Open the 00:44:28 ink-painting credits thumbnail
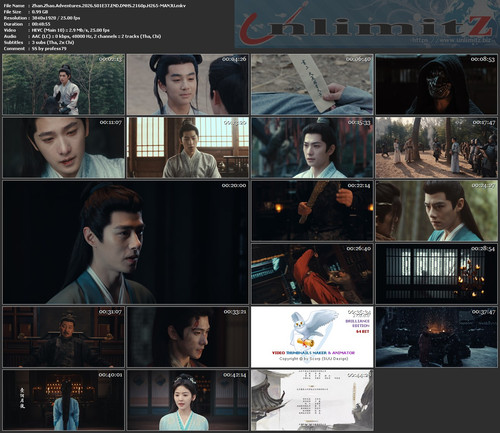This screenshot has width=500, height=433. pyautogui.click(x=312, y=400)
